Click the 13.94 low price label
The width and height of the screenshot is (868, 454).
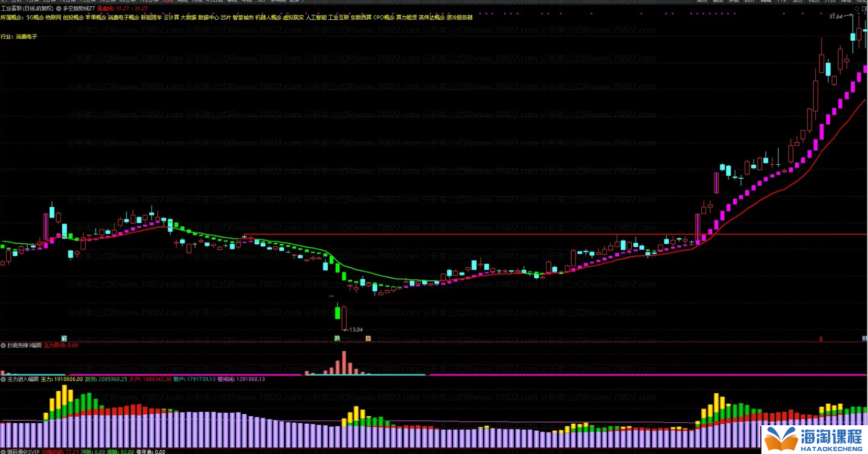356,330
